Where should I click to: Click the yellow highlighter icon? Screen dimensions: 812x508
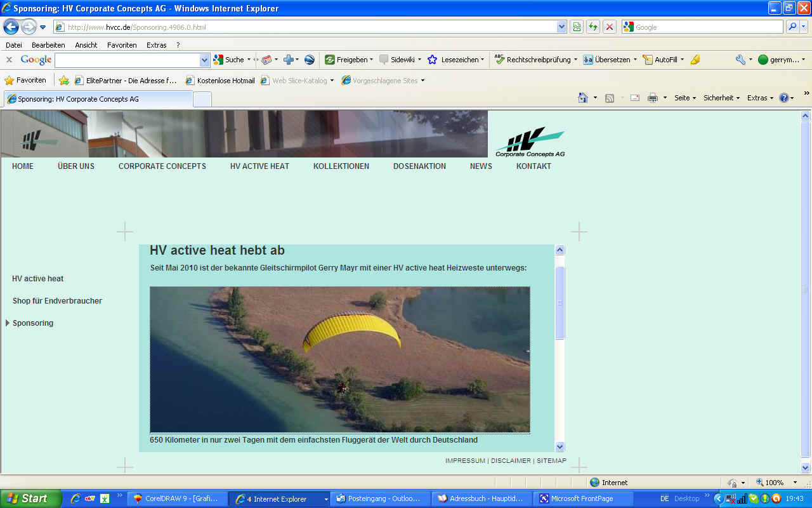tap(695, 60)
